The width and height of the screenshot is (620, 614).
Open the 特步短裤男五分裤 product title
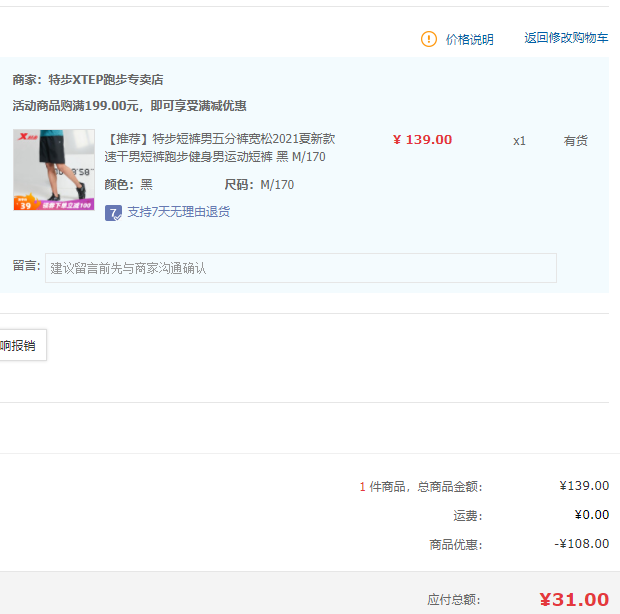(x=220, y=147)
